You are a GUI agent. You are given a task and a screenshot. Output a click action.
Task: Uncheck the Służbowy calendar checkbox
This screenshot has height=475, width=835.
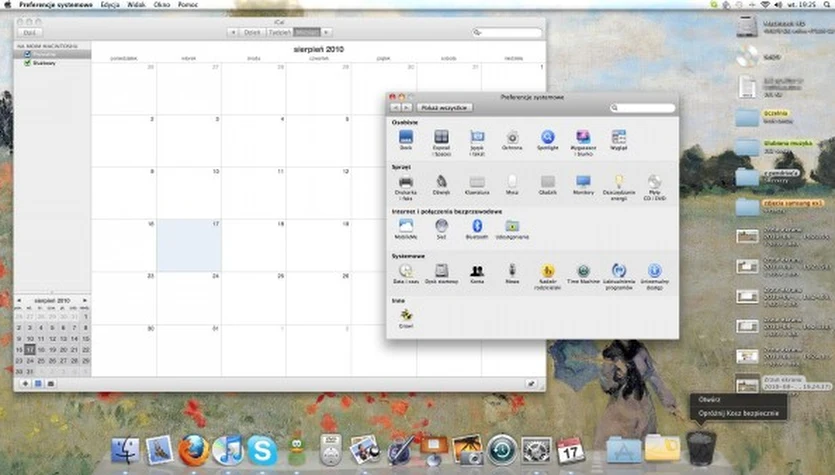28,62
